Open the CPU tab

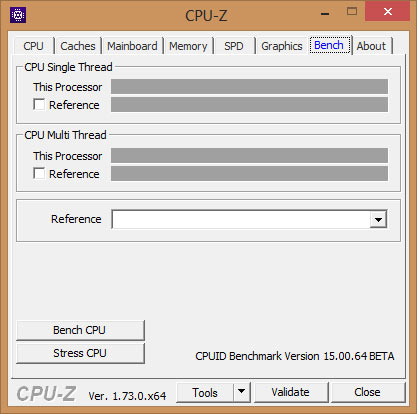34,46
